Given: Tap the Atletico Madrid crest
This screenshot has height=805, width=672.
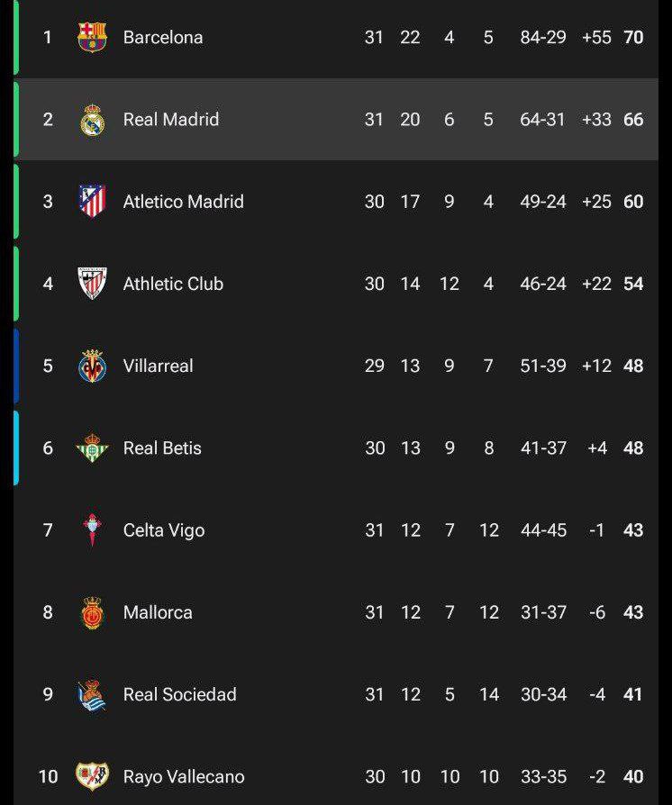Looking at the screenshot, I should click(x=93, y=202).
